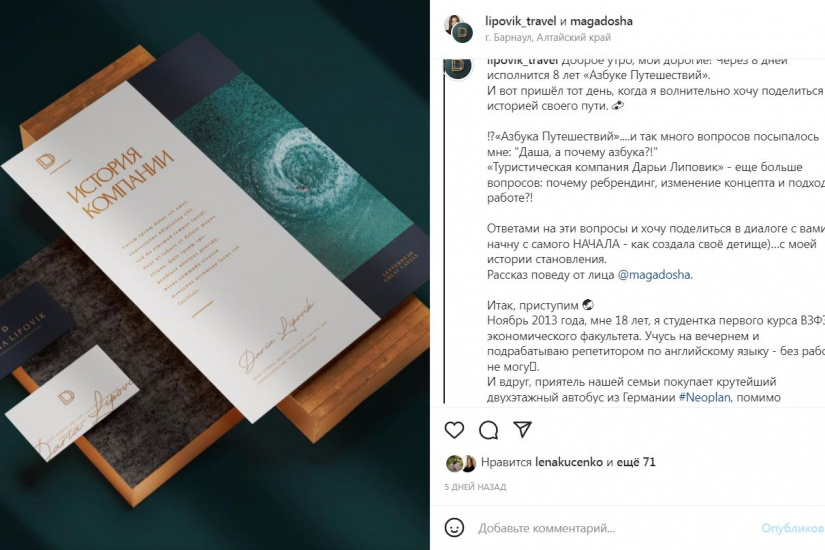Screen dimensions: 825x550
Task: Open the caption author's round avatar
Action: [x=458, y=68]
